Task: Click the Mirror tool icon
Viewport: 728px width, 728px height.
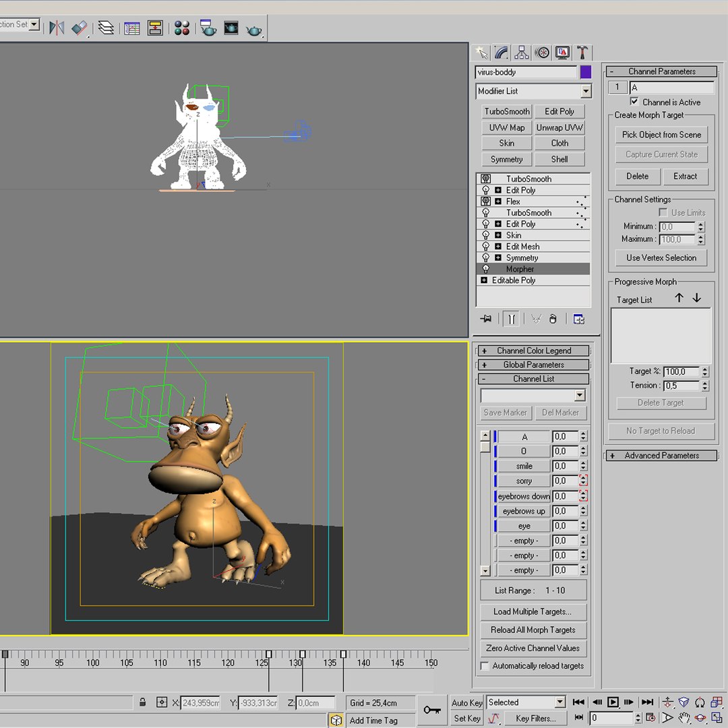Action: point(56,28)
